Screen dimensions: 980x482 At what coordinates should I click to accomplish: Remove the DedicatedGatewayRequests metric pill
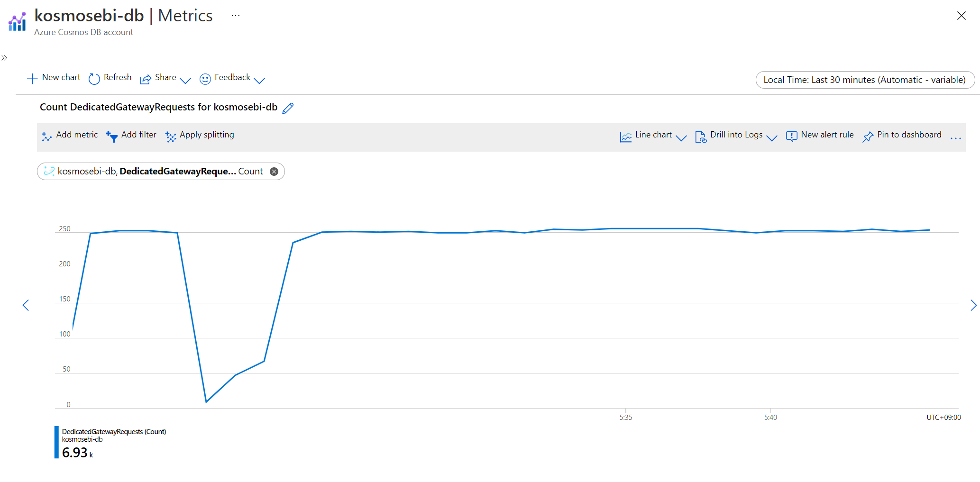pos(274,172)
